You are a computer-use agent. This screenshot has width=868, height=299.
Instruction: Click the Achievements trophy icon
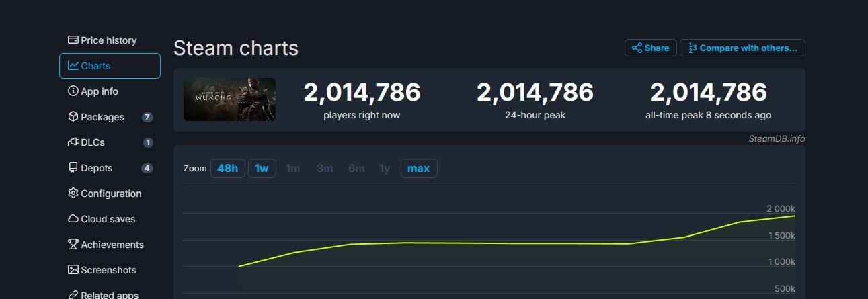73,245
